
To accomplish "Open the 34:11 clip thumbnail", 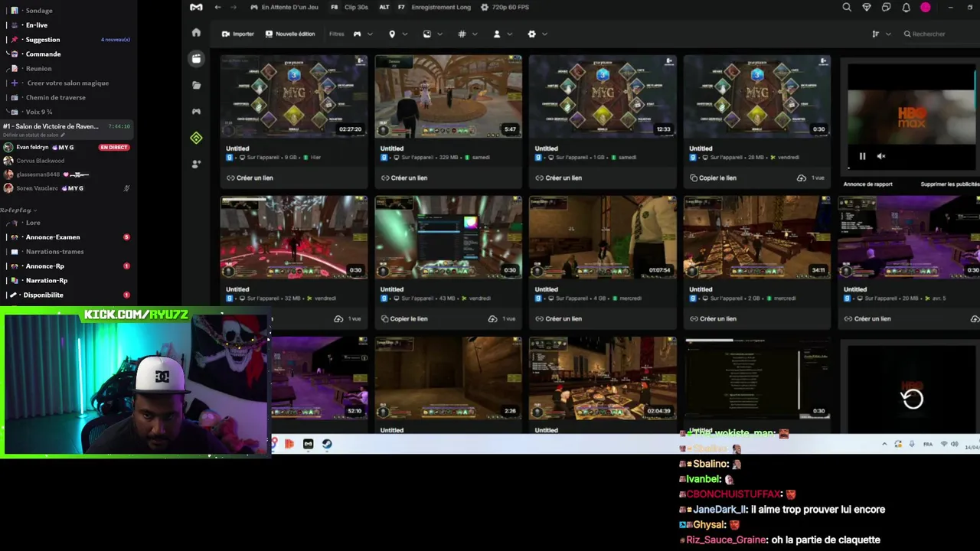I will point(757,236).
